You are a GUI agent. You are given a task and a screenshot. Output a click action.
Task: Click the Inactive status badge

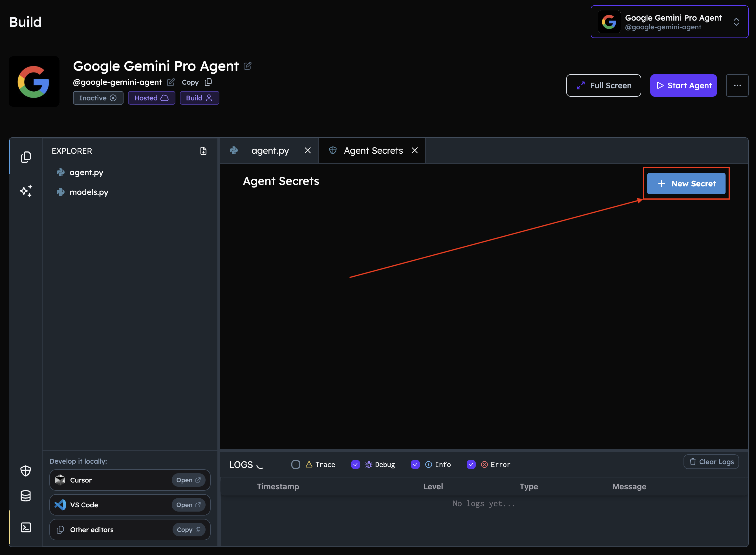pos(98,98)
